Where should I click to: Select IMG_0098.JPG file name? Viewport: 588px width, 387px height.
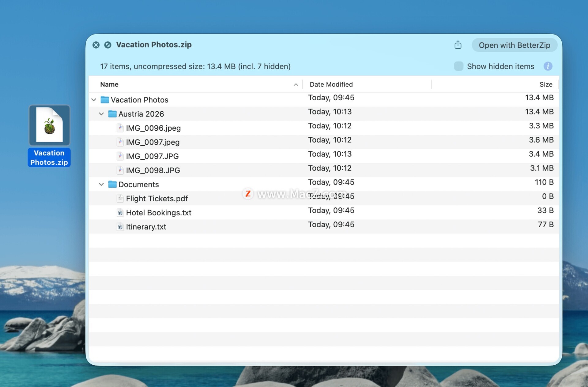click(x=153, y=170)
